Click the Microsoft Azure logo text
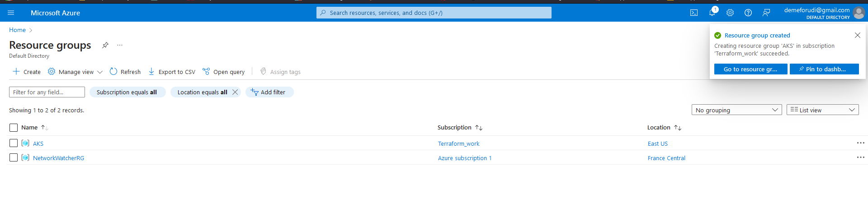This screenshot has width=868, height=203. [55, 13]
